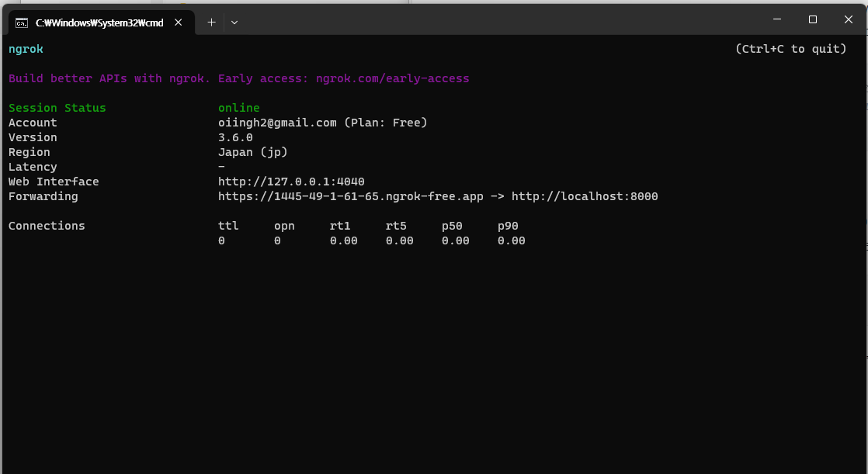Click the ngrok title text
Viewport: 868px width, 474px height.
coord(26,49)
